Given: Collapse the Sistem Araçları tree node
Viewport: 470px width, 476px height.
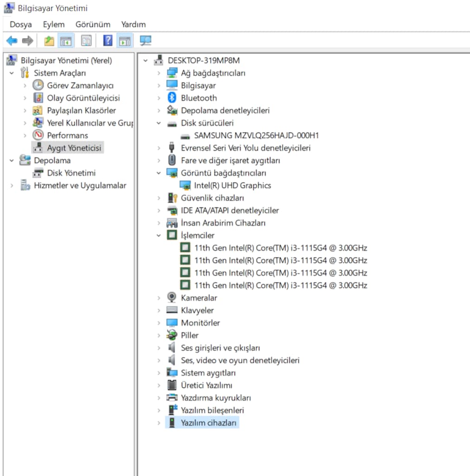Looking at the screenshot, I should pos(12,73).
